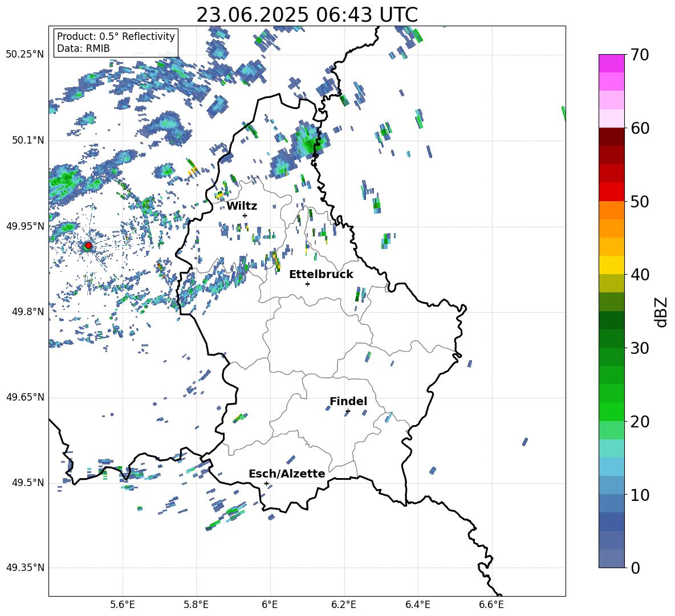Click the 'Product: 0.5° Reflectivity' text
This screenshot has width=675, height=616.
pyautogui.click(x=116, y=36)
